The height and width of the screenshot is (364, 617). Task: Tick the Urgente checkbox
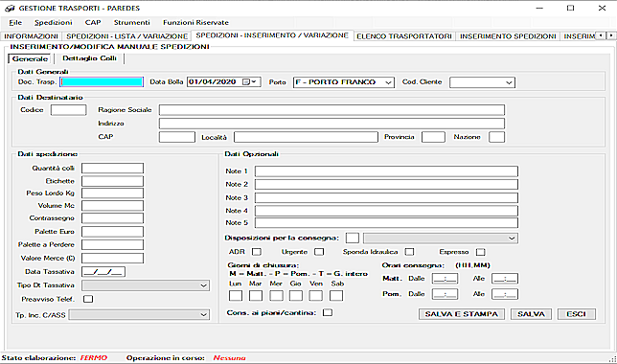tap(319, 252)
